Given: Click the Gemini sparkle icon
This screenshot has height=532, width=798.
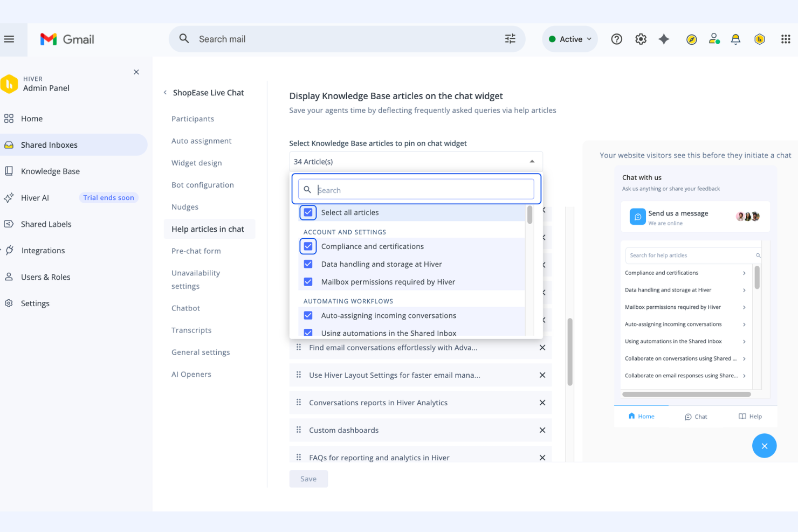Looking at the screenshot, I should click(x=664, y=39).
